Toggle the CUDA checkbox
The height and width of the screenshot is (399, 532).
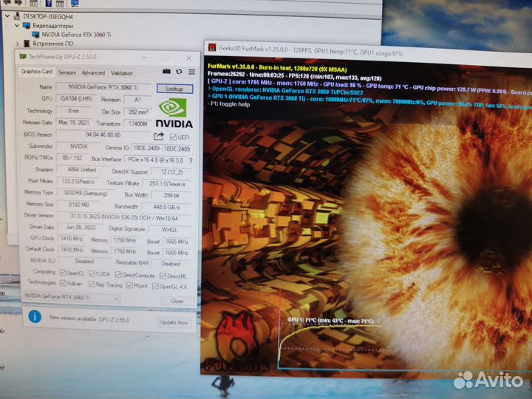pyautogui.click(x=90, y=273)
